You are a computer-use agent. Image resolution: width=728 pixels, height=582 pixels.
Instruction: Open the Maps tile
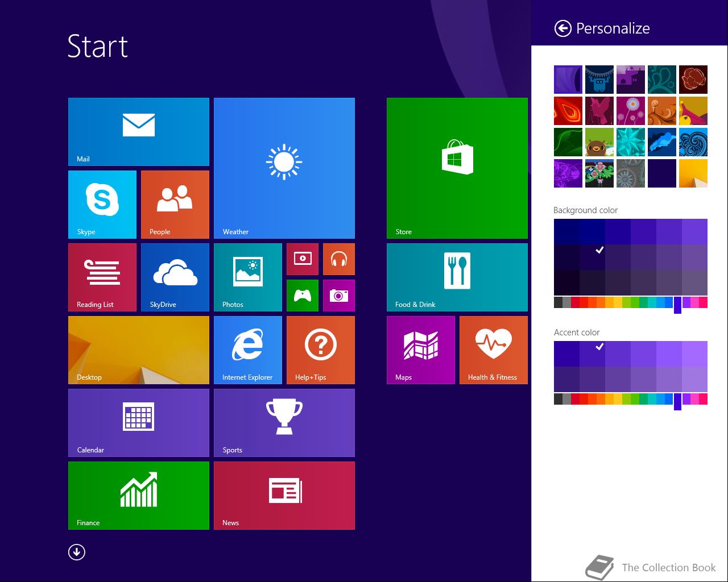tap(421, 350)
